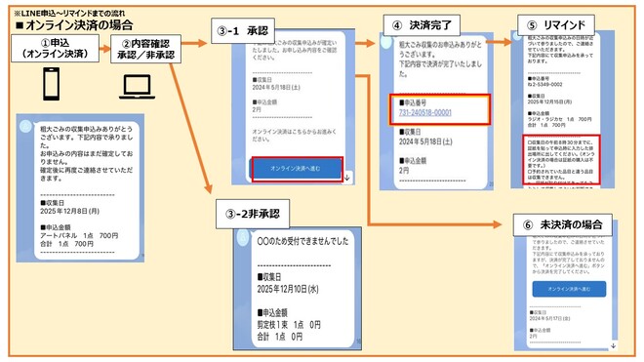Open application number link 731-240518-00001
Screen dimensions: 644x362
coord(425,112)
